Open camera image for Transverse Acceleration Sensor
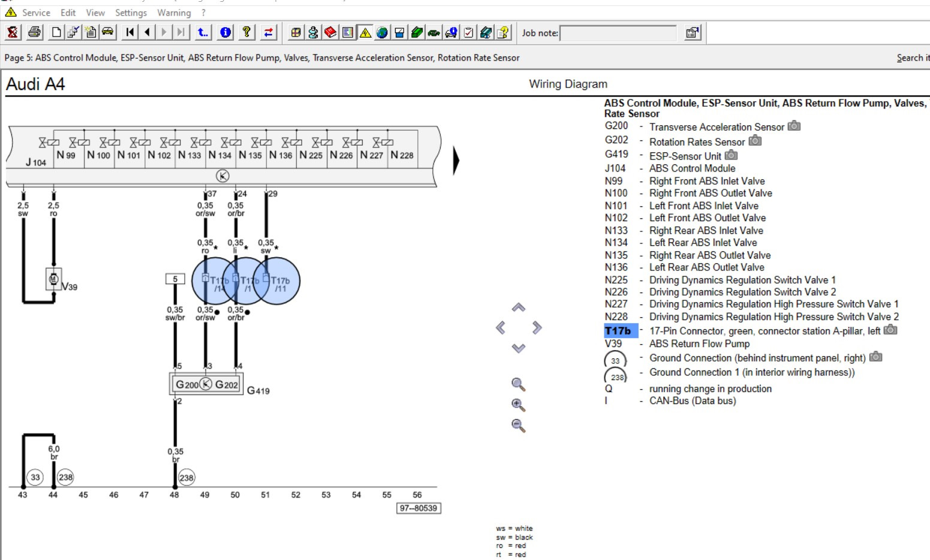The image size is (930, 560). pos(794,126)
